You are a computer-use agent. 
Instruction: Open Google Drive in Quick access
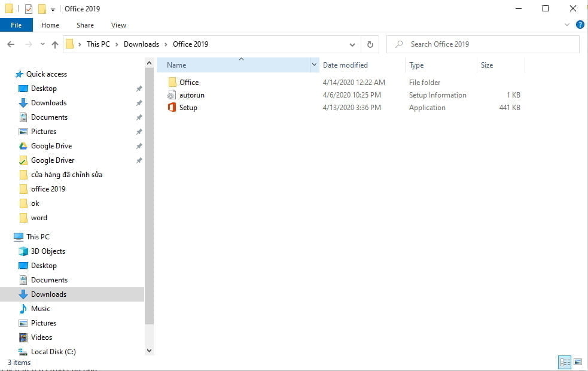coord(51,146)
